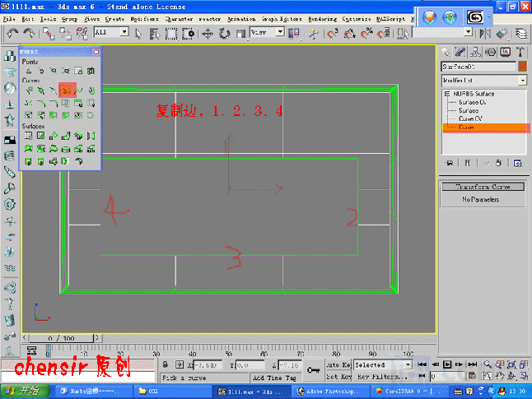532x399 pixels.
Task: Toggle the Percent Snap button
Action: coord(366,34)
